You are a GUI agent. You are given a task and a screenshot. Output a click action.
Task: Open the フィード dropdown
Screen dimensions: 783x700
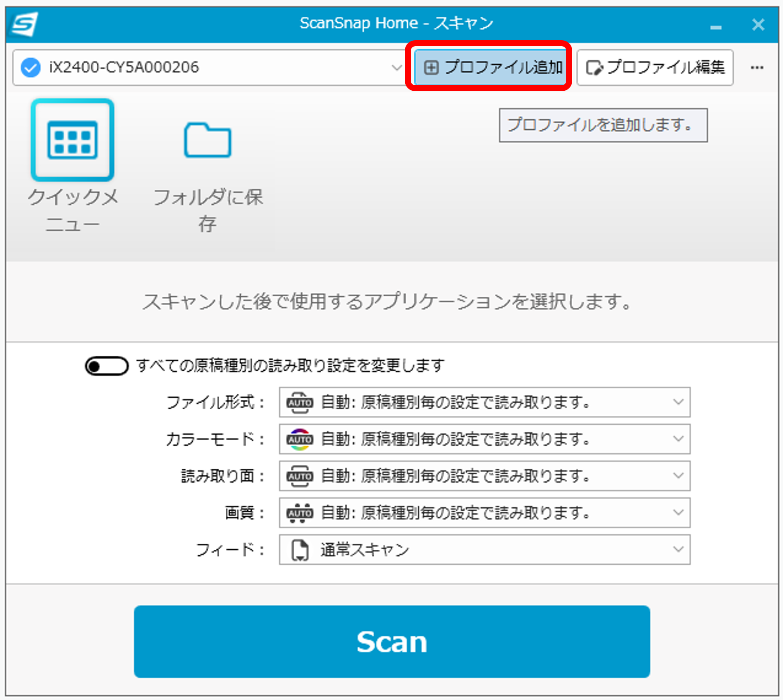pyautogui.click(x=678, y=550)
